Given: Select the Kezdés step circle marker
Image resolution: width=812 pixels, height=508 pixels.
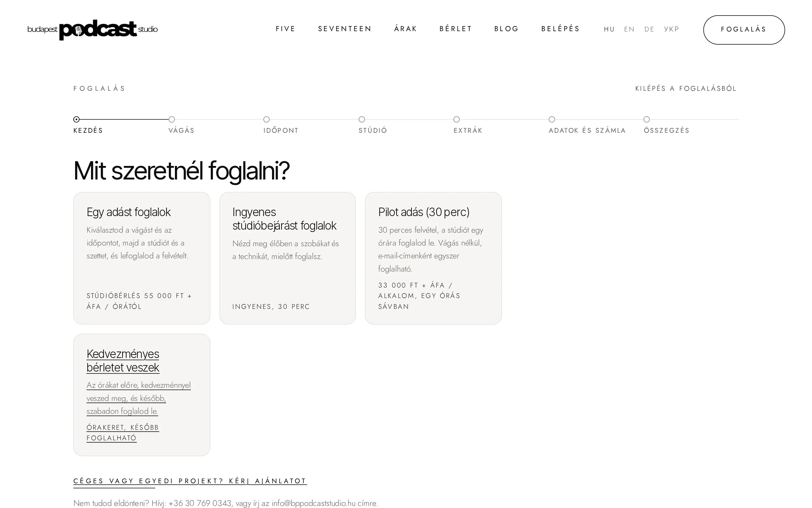Looking at the screenshot, I should 76,119.
